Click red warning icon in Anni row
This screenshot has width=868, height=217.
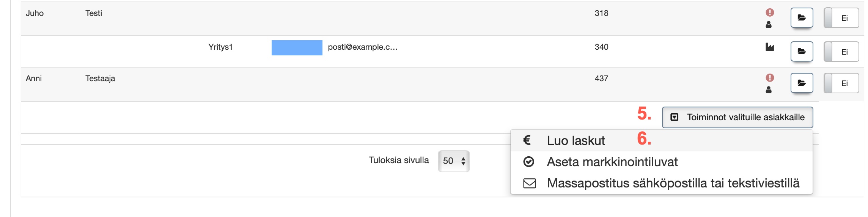(x=769, y=78)
